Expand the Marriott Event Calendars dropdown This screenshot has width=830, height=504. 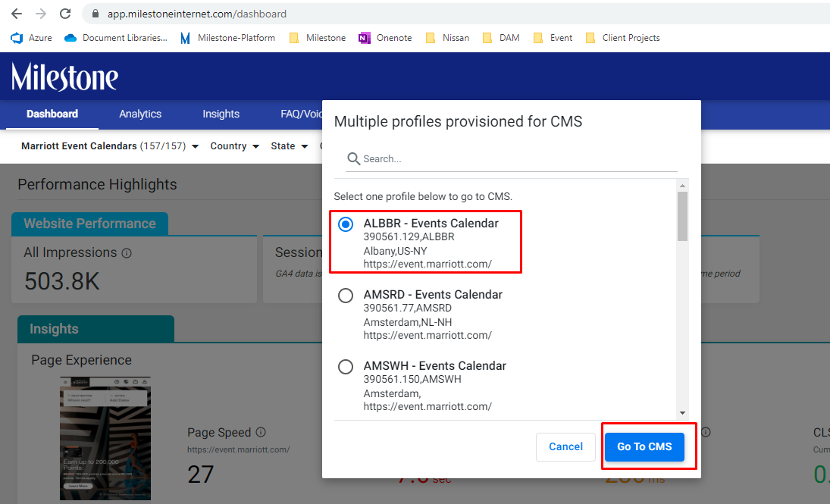point(110,146)
